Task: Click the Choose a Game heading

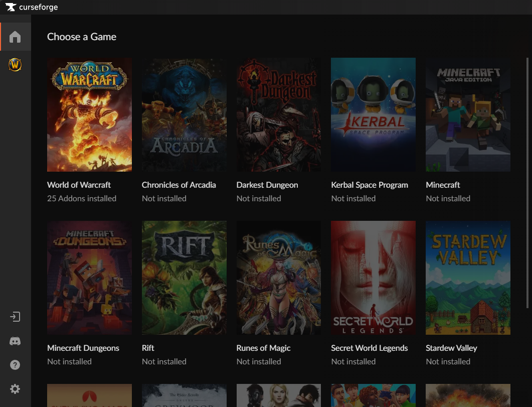Action: [81, 37]
